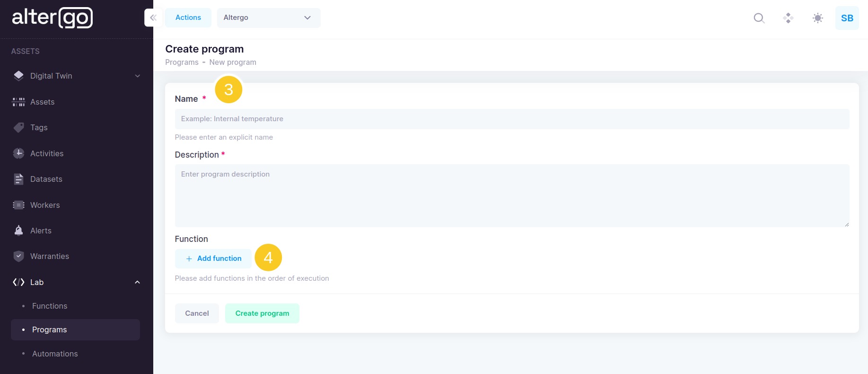This screenshot has height=374, width=868.
Task: Click the Create program button
Action: 262,313
